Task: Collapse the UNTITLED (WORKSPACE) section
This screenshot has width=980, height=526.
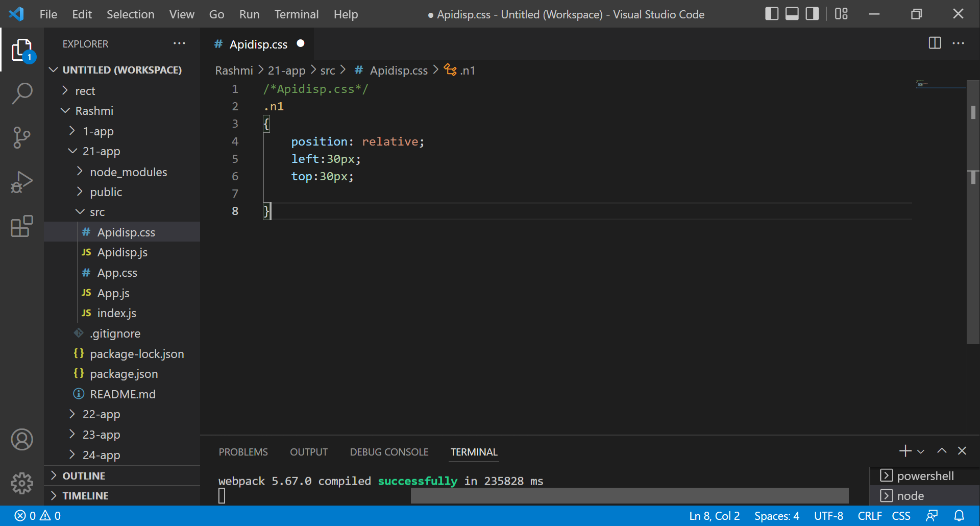Action: point(122,70)
